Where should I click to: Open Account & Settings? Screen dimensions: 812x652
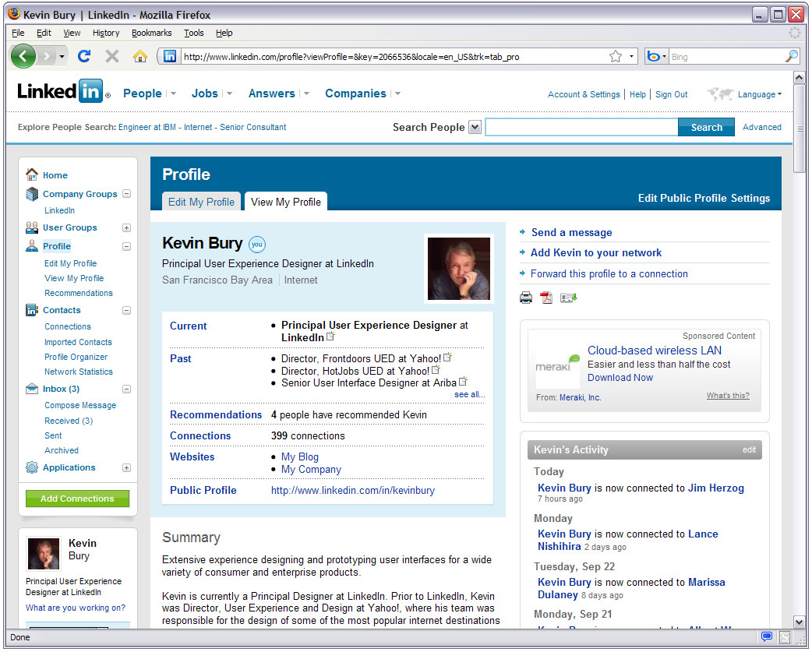pyautogui.click(x=584, y=94)
